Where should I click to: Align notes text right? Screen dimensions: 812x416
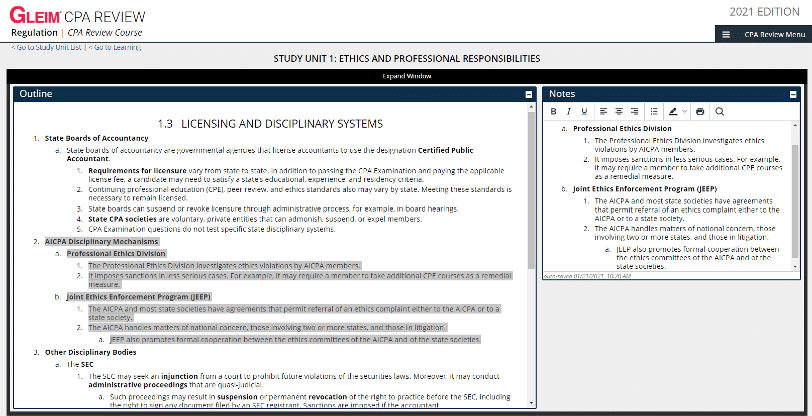[634, 111]
